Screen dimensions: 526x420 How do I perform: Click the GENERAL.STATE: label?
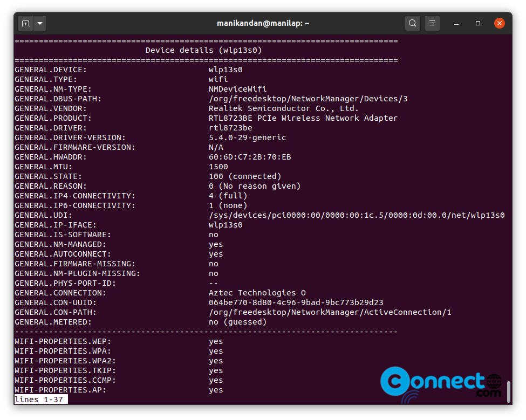point(49,176)
